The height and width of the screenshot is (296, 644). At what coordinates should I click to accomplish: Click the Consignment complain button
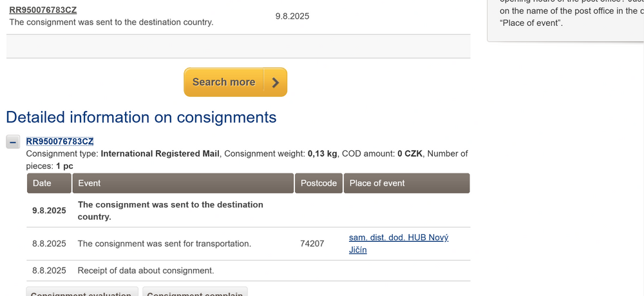click(x=194, y=292)
